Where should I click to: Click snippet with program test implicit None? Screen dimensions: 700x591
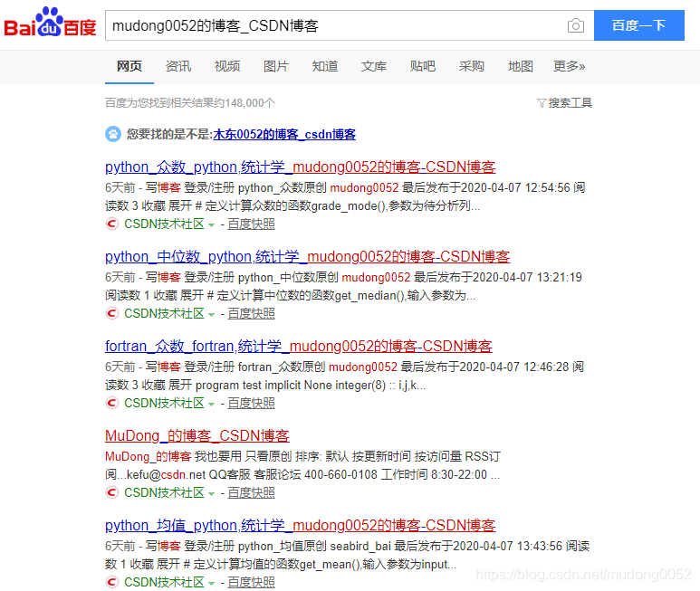pyautogui.click(x=345, y=376)
